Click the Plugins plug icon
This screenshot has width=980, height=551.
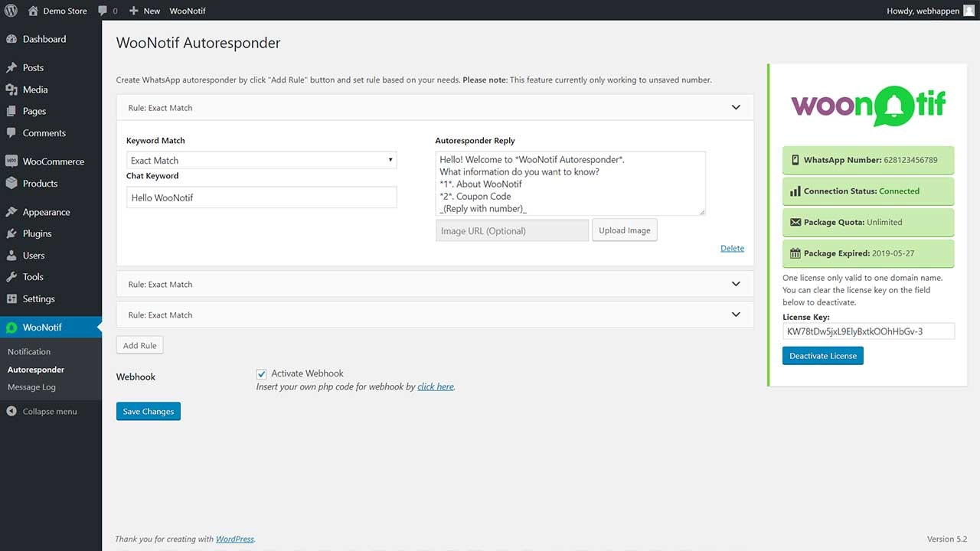[x=11, y=233]
